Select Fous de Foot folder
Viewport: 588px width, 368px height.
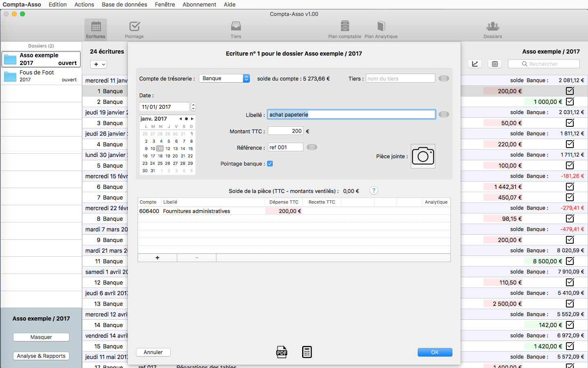point(41,76)
